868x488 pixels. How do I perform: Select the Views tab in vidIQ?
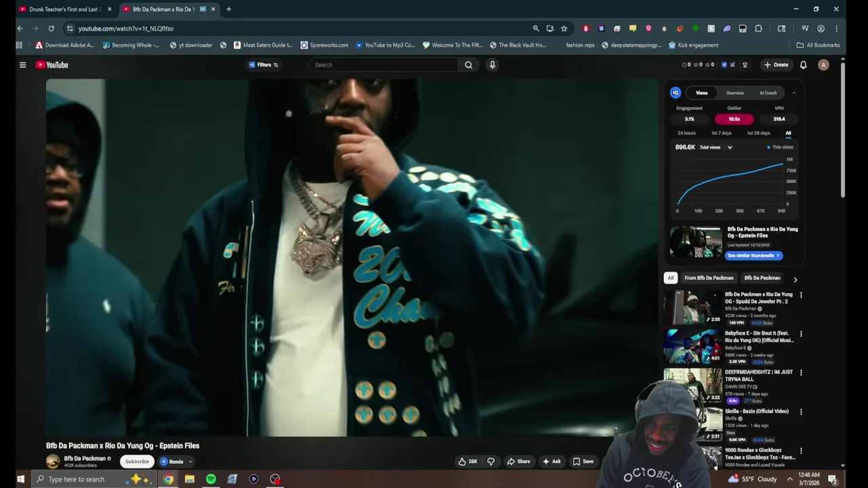[701, 93]
